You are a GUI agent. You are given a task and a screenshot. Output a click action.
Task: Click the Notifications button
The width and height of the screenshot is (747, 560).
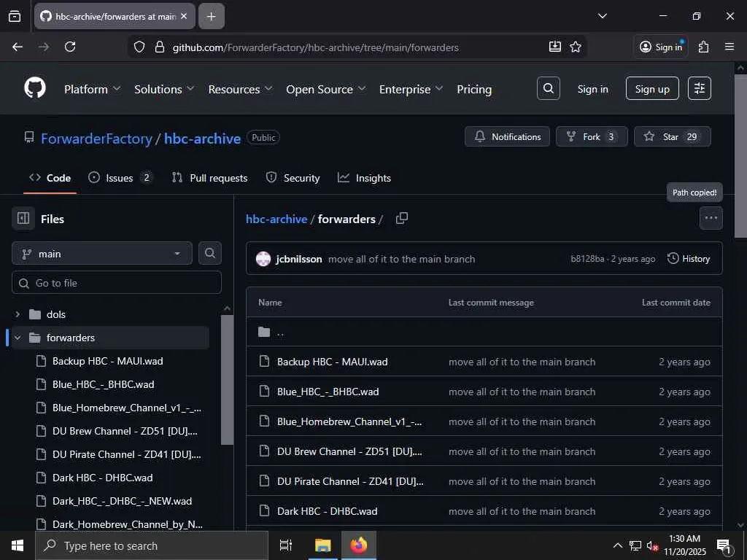coord(508,136)
